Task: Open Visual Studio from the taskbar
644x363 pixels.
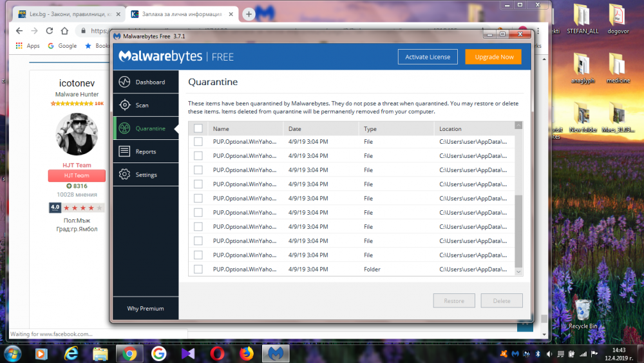Action: (x=187, y=354)
